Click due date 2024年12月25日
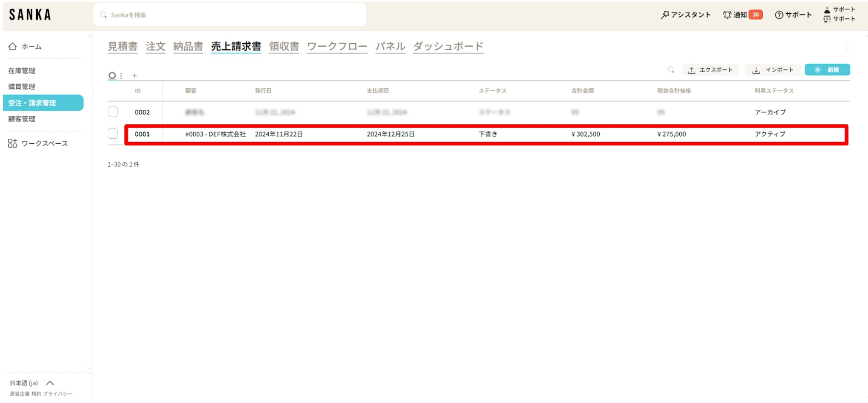The height and width of the screenshot is (403, 868). (391, 134)
